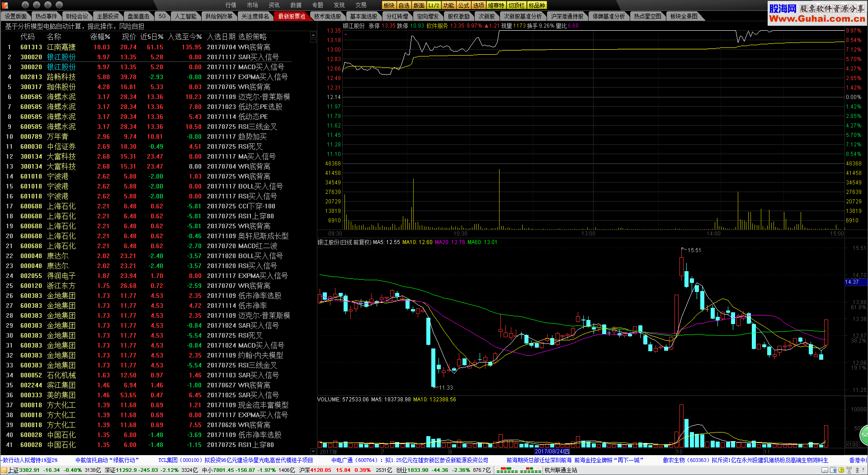
Task: Open the 行情 menu
Action: pyautogui.click(x=231, y=5)
